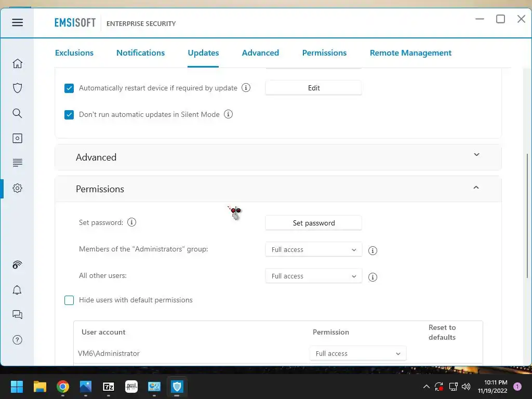Open the taskbar notification count badge
Viewport: 532px width, 399px height.
517,387
